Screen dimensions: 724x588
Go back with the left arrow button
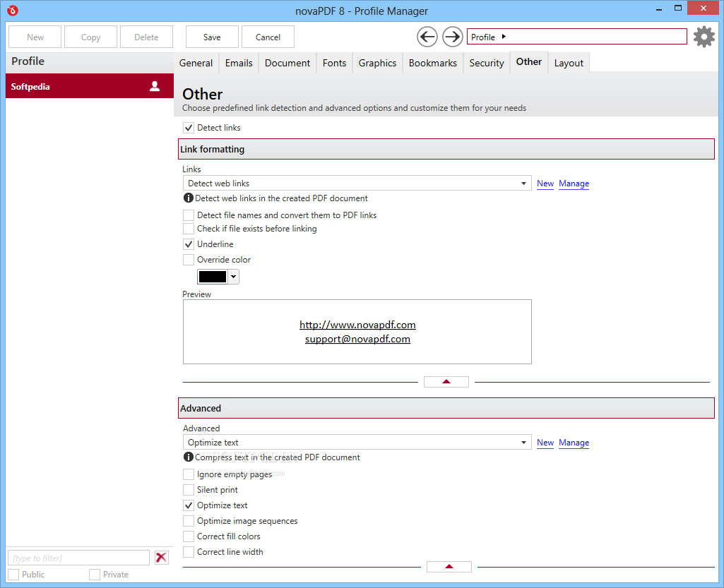(x=427, y=37)
